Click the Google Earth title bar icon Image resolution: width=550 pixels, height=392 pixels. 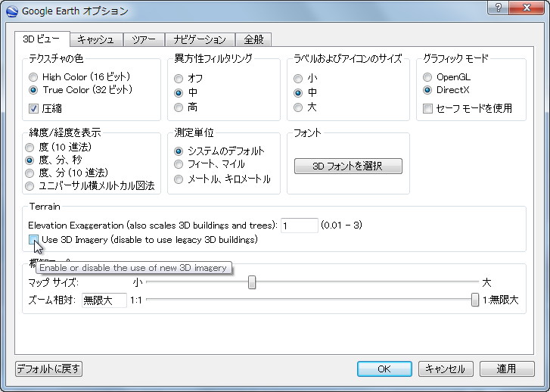(12, 11)
